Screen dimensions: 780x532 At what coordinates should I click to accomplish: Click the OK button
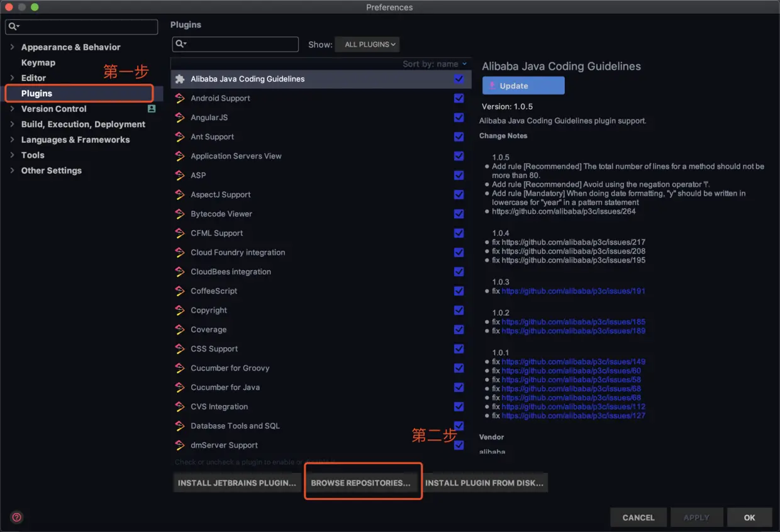click(749, 518)
